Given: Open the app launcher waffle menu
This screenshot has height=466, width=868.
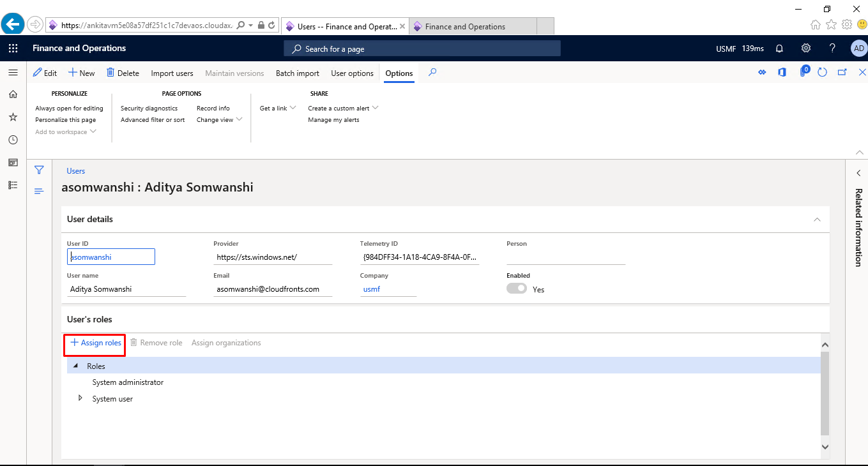Looking at the screenshot, I should (x=13, y=49).
